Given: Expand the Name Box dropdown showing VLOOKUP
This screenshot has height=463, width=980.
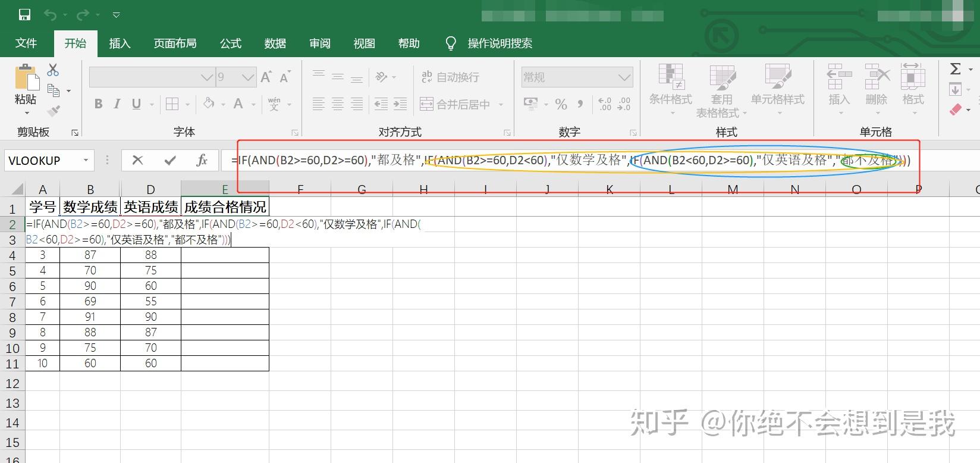Looking at the screenshot, I should pyautogui.click(x=86, y=160).
